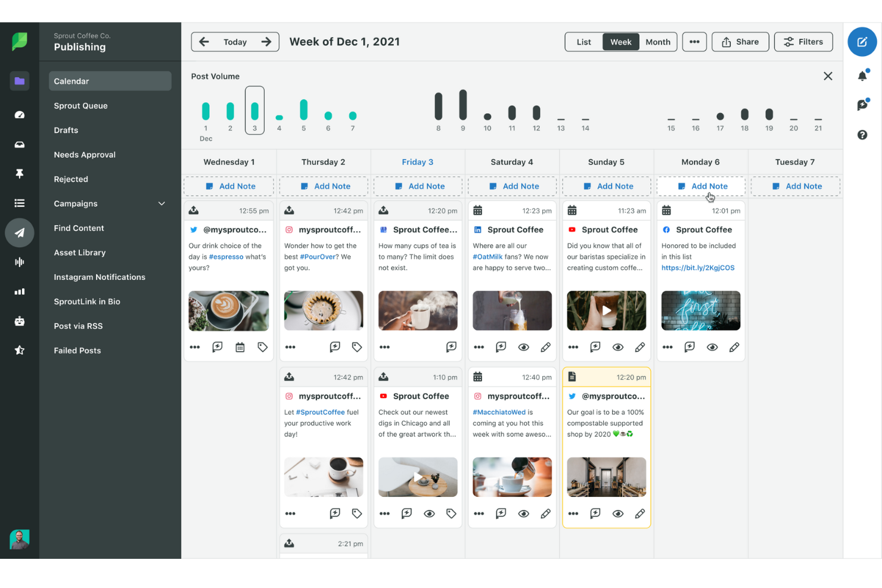Play the iced coffee video thumbnail
882x588 pixels.
(x=607, y=311)
